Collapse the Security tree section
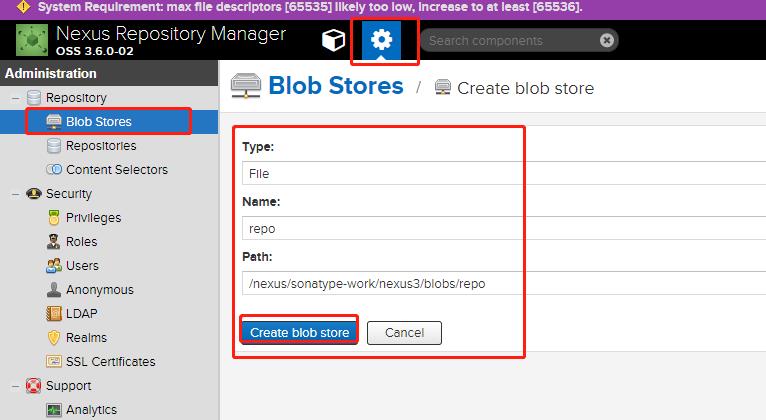The height and width of the screenshot is (420, 766). pos(16,194)
